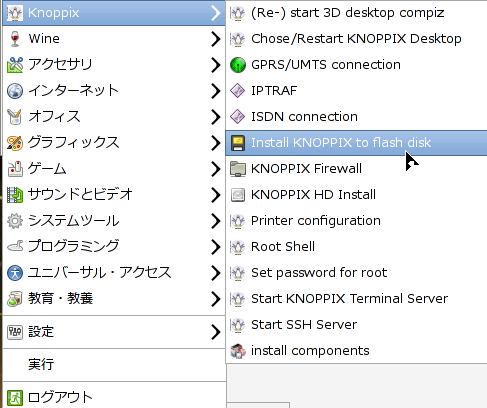Screen dimensions: 487x408
Task: Click the Set password for root penguin icon
Action: click(238, 273)
